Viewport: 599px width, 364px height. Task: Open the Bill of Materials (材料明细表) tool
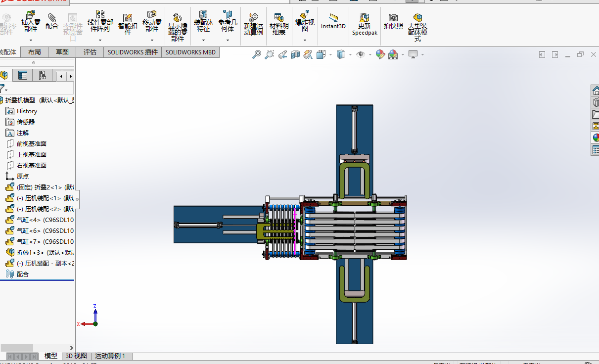pyautogui.click(x=279, y=24)
